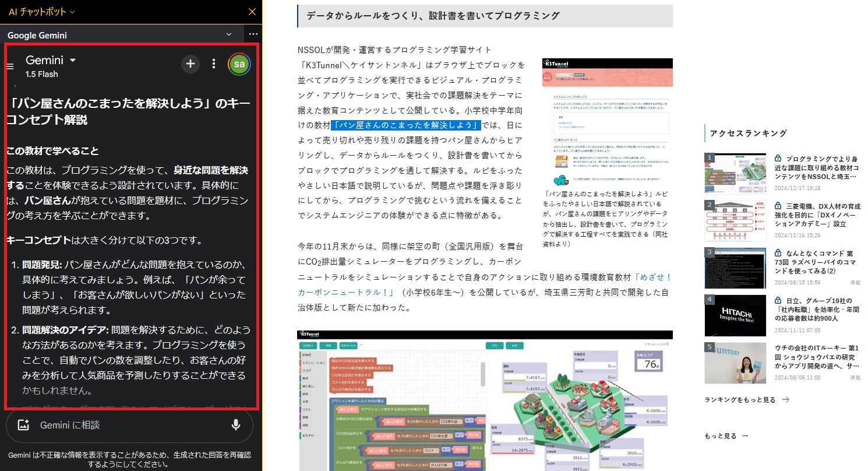Open the K3Tunnel screenshot thumbnail
868x471 pixels.
click(x=607, y=122)
